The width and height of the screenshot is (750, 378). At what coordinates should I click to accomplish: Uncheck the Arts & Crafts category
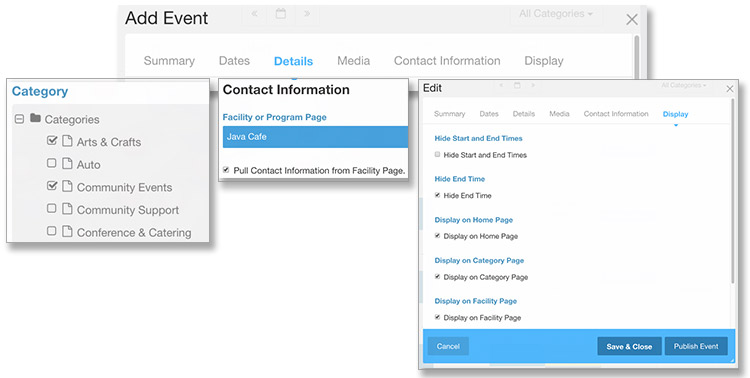click(x=52, y=141)
